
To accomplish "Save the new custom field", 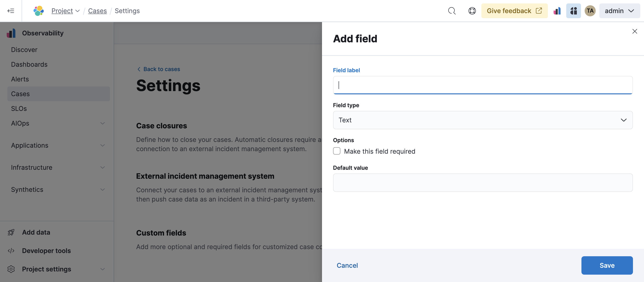I will click(x=607, y=265).
